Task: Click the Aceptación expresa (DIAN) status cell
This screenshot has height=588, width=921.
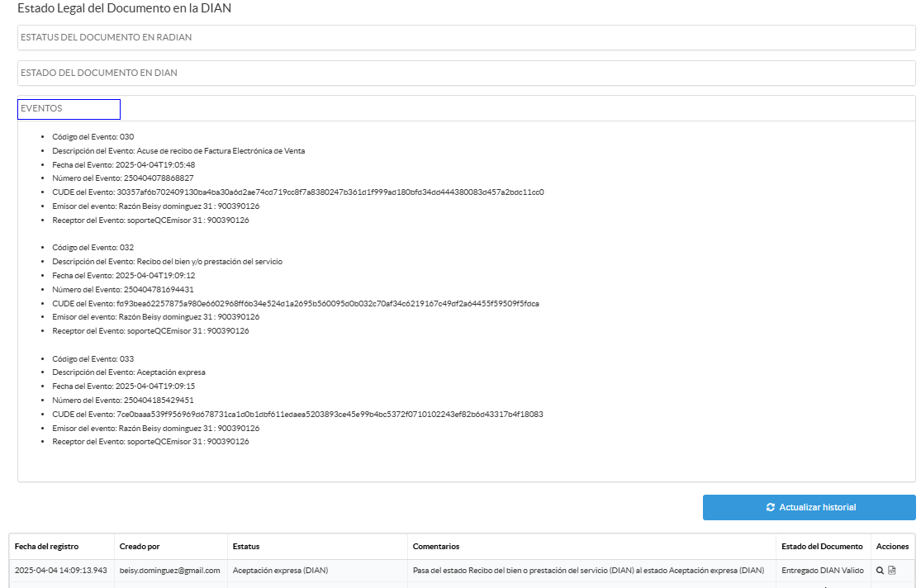Action: pyautogui.click(x=278, y=571)
